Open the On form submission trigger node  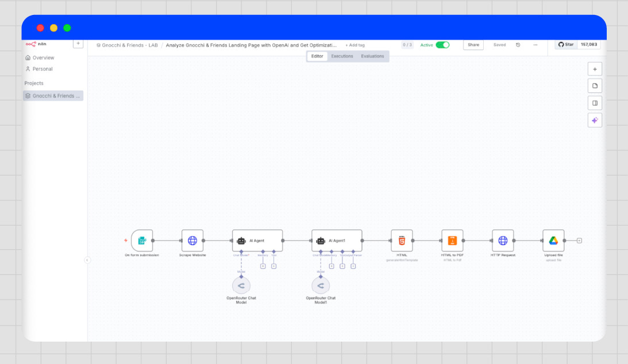click(x=142, y=241)
